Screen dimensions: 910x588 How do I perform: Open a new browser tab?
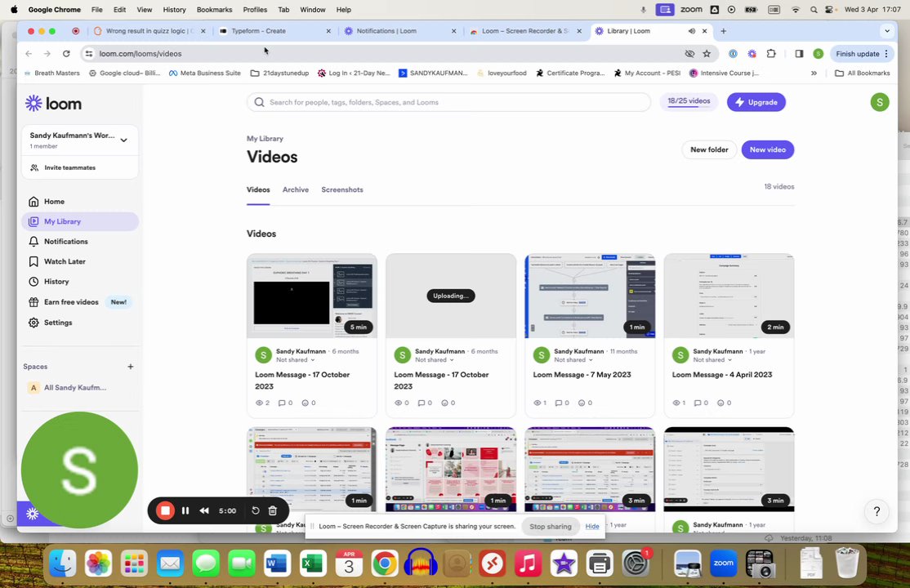pyautogui.click(x=723, y=31)
